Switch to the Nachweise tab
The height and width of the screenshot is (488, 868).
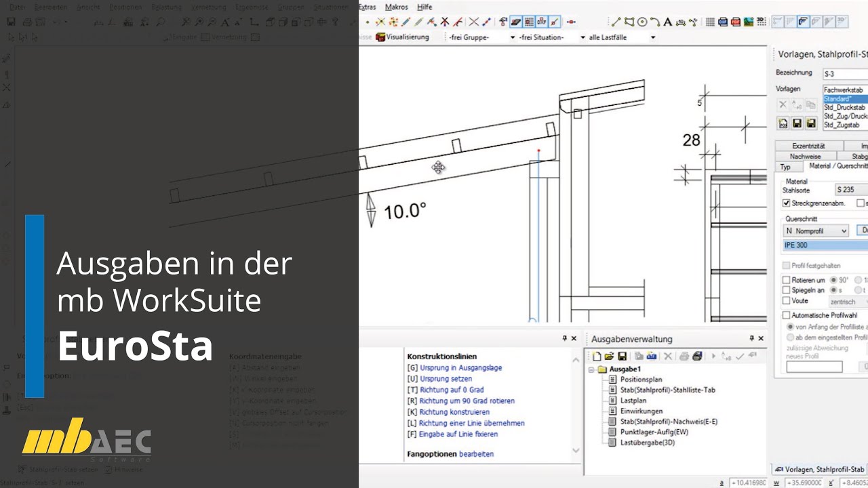click(805, 156)
